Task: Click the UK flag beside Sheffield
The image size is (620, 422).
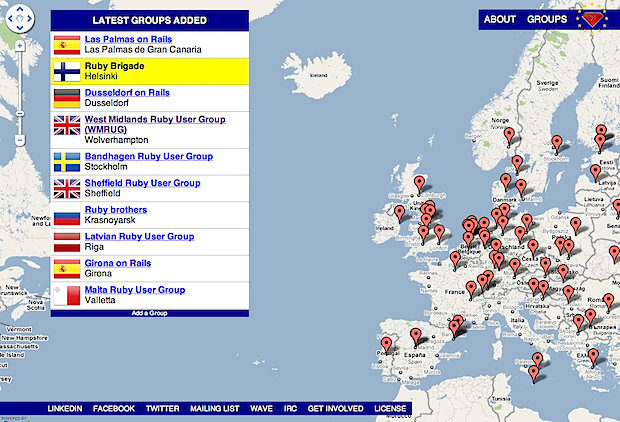Action: click(x=67, y=189)
